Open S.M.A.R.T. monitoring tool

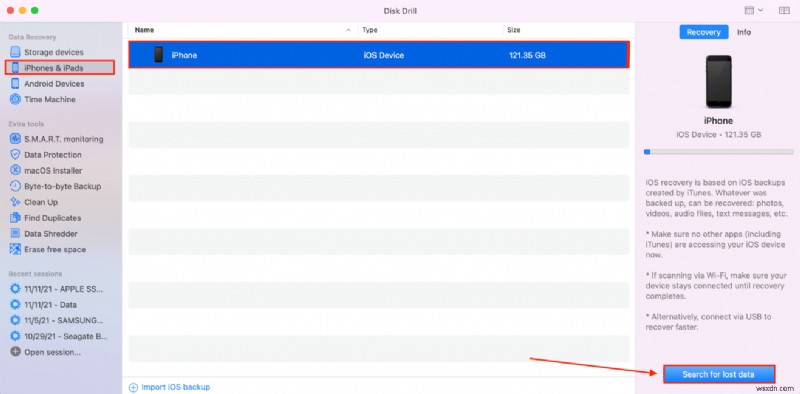click(57, 139)
